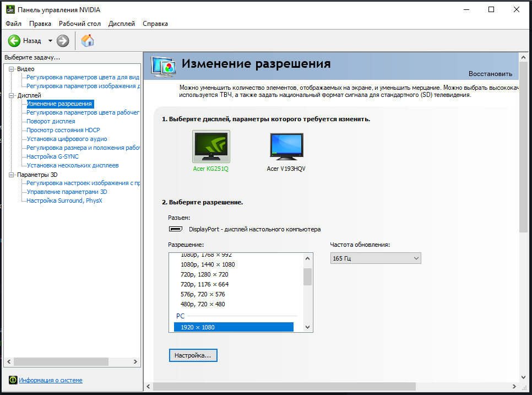The height and width of the screenshot is (395, 532).
Task: Open Регулировка размера и положения task
Action: tap(83, 148)
